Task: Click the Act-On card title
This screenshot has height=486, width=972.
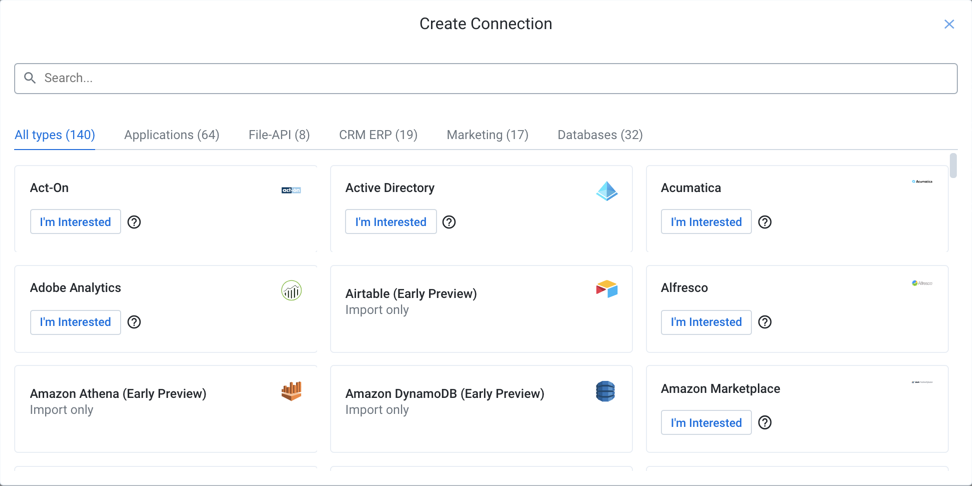Action: point(49,187)
